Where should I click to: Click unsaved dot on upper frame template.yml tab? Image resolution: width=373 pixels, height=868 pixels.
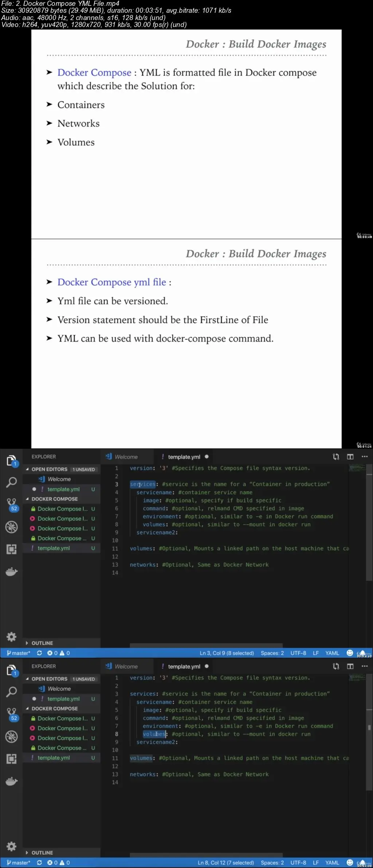click(207, 456)
